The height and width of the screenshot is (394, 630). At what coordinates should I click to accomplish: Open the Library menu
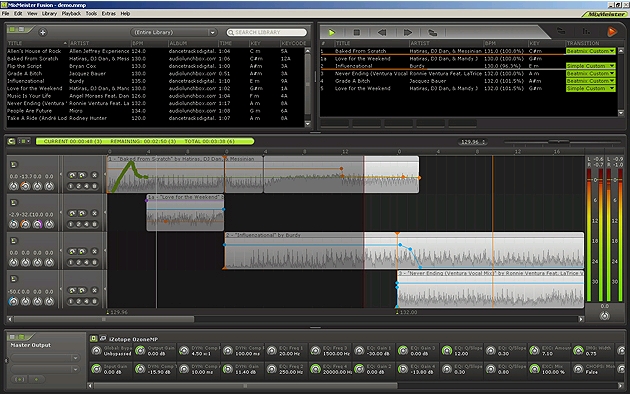49,13
